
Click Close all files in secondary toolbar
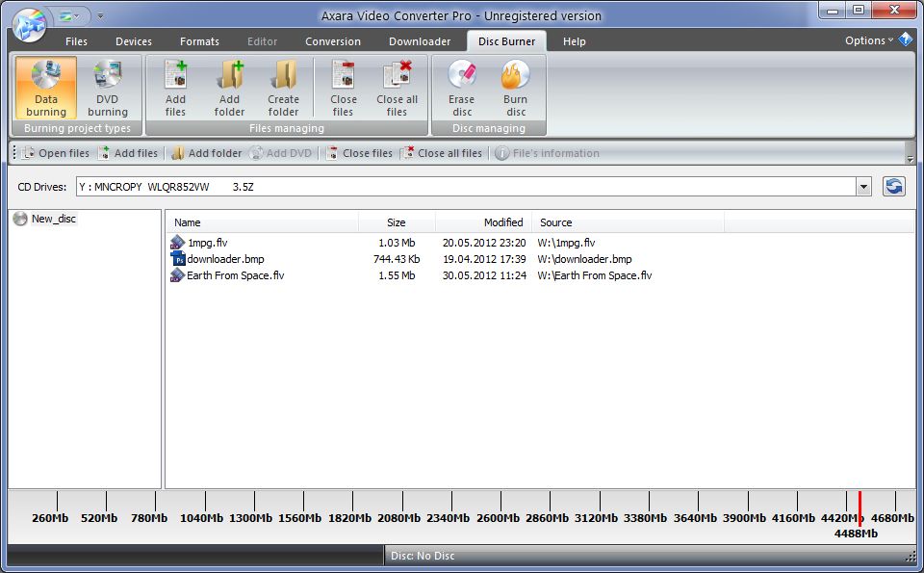[x=442, y=153]
